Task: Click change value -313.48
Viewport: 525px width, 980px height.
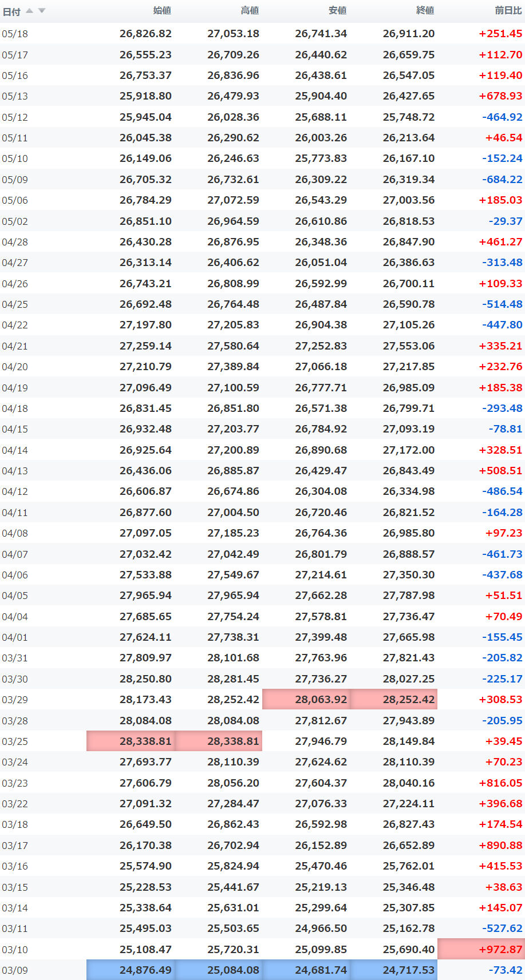Action: [x=502, y=263]
